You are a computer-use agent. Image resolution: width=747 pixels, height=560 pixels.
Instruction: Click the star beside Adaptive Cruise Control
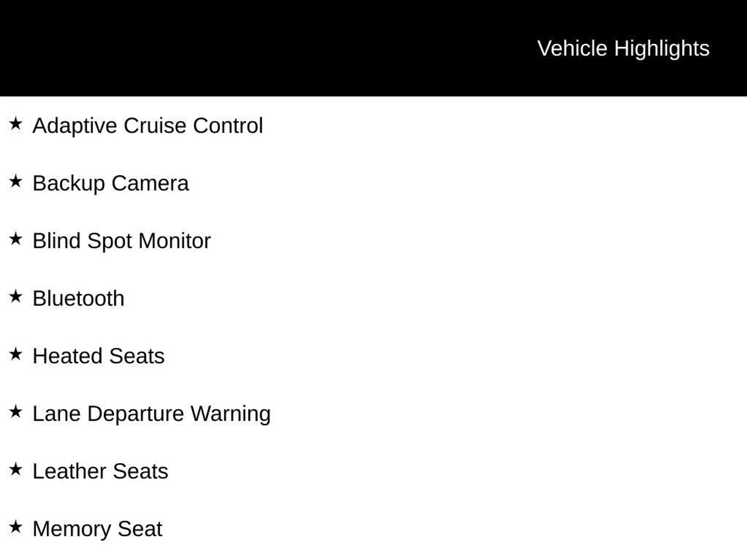tap(16, 124)
